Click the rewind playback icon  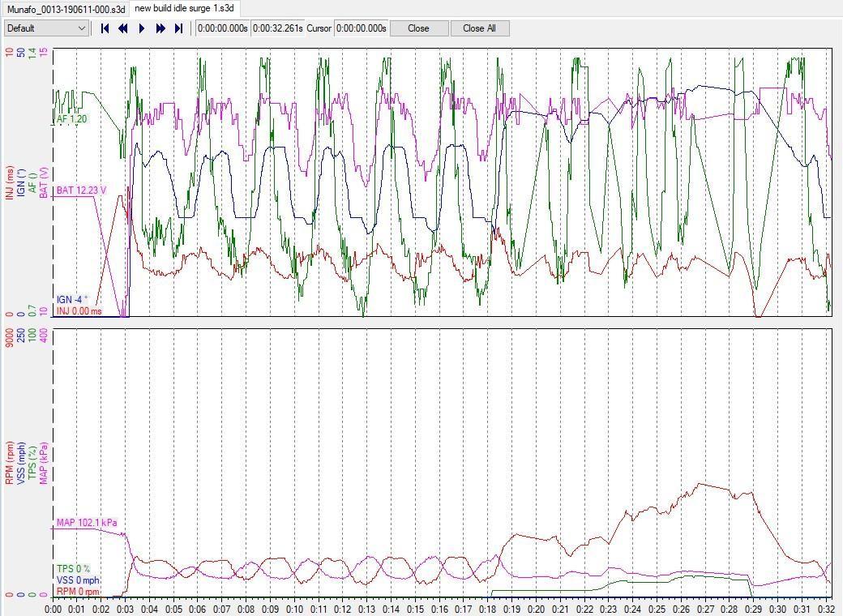tap(123, 28)
